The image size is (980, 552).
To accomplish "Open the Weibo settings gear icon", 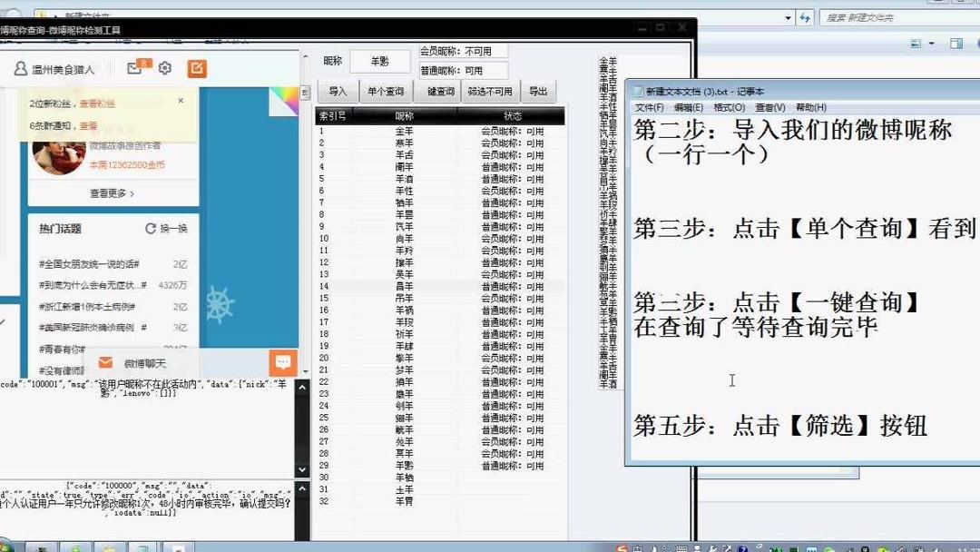I will 164,68.
